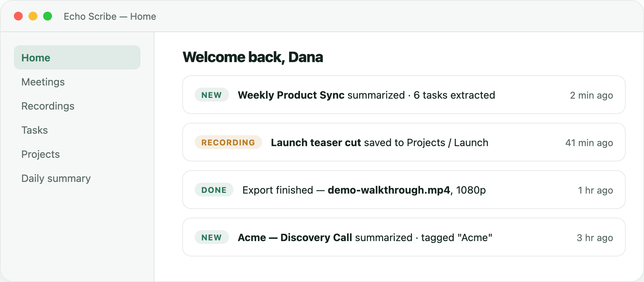
Task: Click the NEW badge on Weekly Product Sync
Action: tap(211, 95)
